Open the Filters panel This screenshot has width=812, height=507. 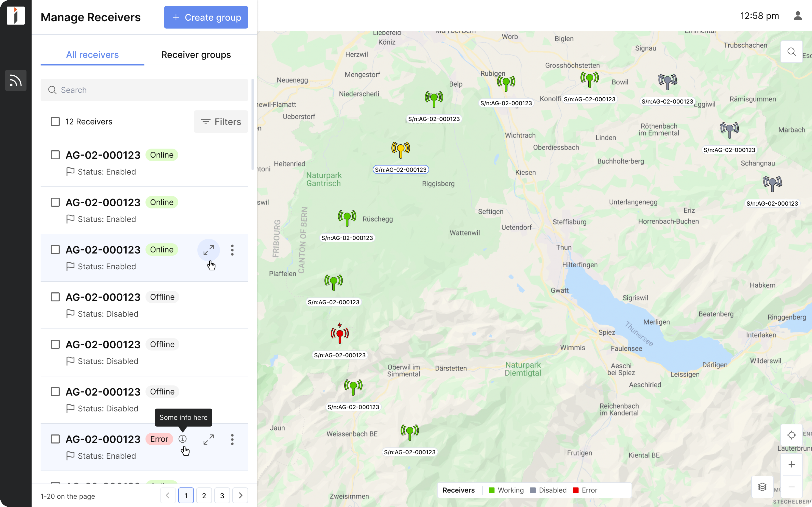(x=221, y=121)
